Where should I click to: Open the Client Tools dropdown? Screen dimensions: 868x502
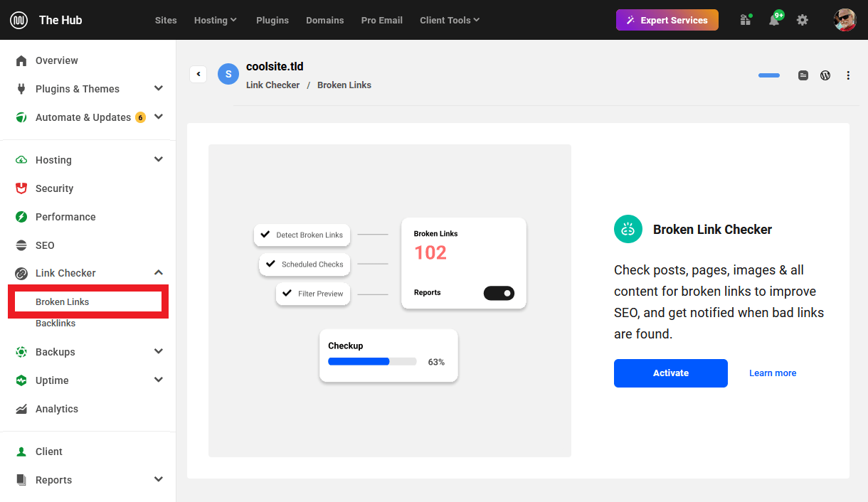[x=450, y=20]
